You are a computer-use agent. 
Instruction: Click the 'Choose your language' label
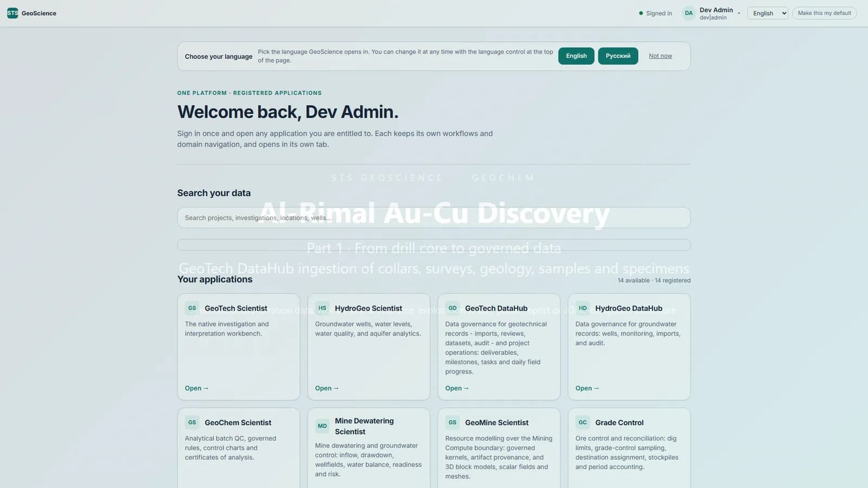coord(219,56)
